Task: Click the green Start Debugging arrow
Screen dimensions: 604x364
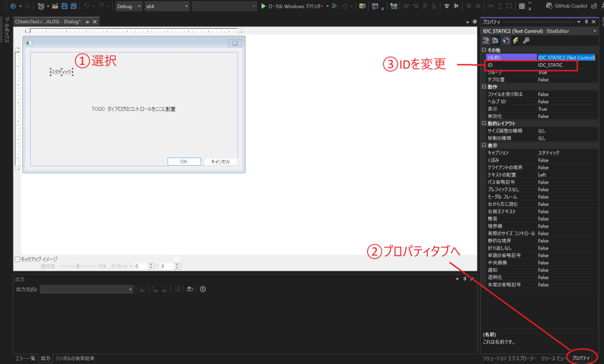Action: [x=264, y=6]
